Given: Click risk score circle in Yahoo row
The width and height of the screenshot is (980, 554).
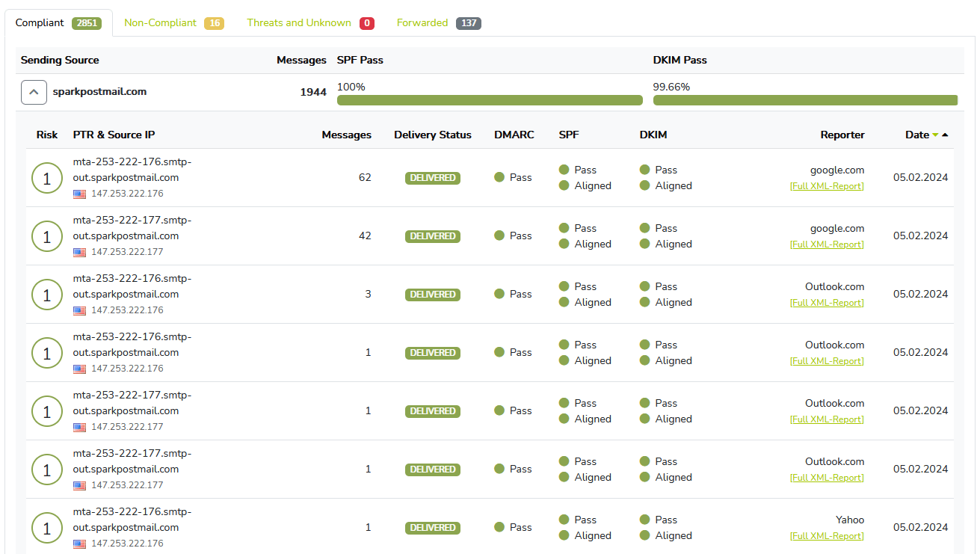Looking at the screenshot, I should [47, 528].
